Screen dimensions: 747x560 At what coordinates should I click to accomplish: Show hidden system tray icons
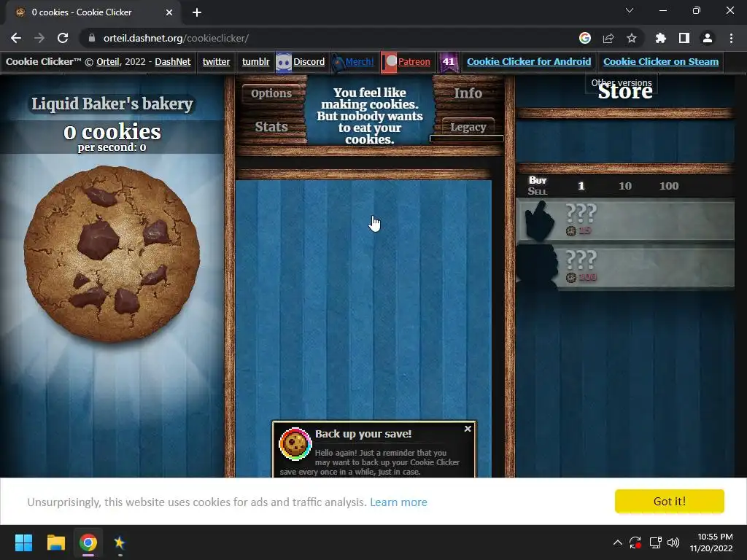617,542
